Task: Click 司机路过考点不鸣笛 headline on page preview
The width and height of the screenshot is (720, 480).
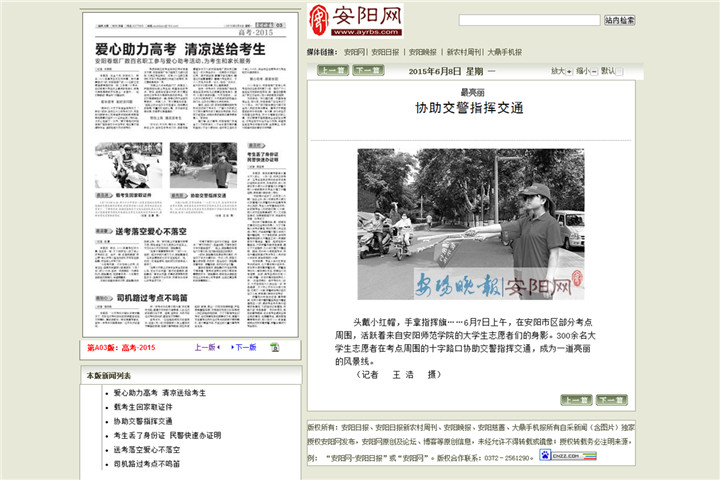Action: [152, 298]
